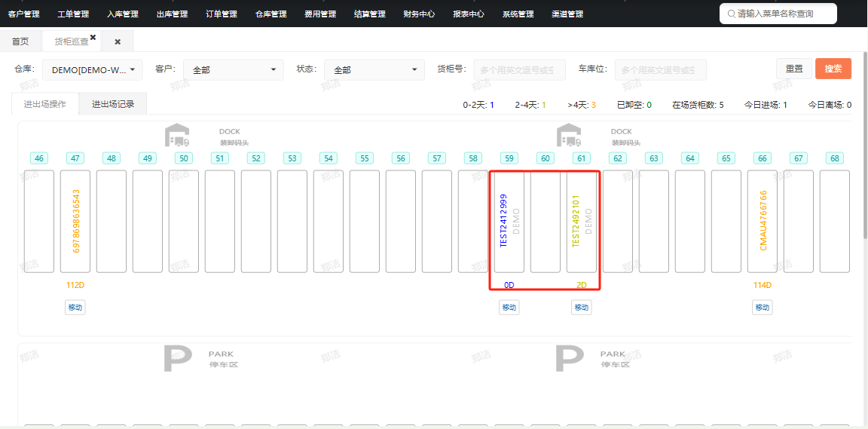Switch to the 进出场记录 tab

[x=113, y=103]
